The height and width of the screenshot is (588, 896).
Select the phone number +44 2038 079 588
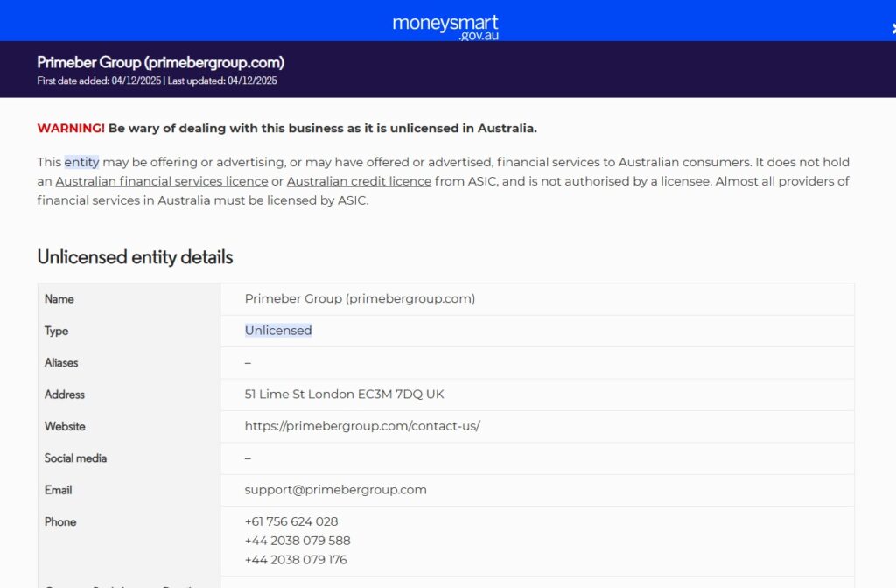pos(297,541)
